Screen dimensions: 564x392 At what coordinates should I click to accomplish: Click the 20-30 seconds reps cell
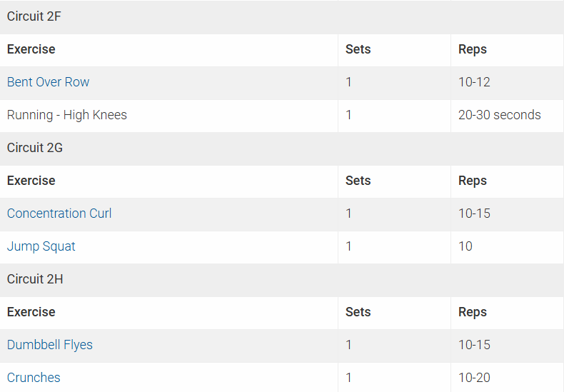coord(500,115)
